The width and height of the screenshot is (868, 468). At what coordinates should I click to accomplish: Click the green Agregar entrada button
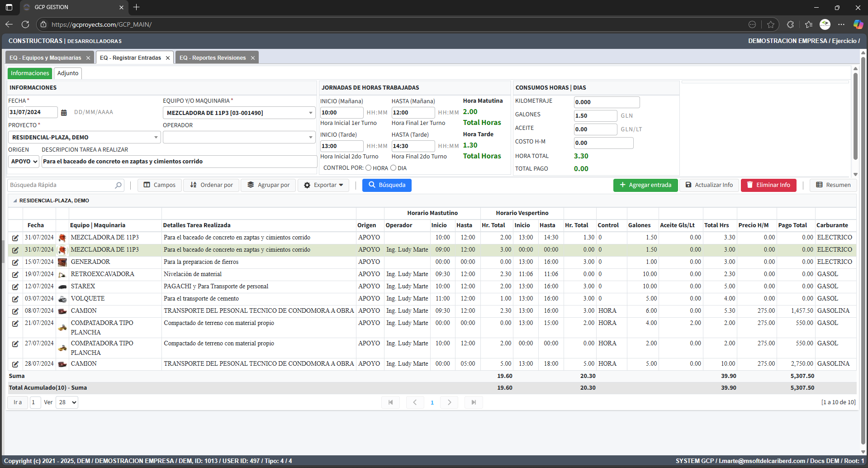(645, 185)
